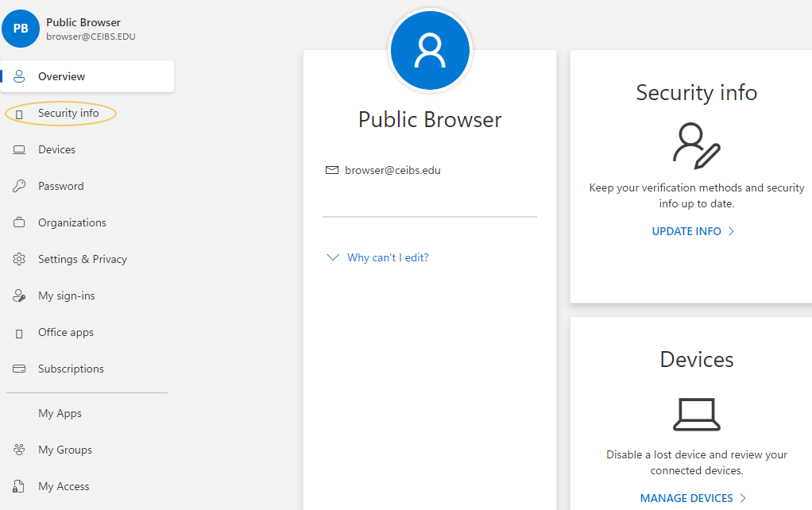812x510 pixels.
Task: Go to My Apps in sidebar
Action: (x=60, y=414)
